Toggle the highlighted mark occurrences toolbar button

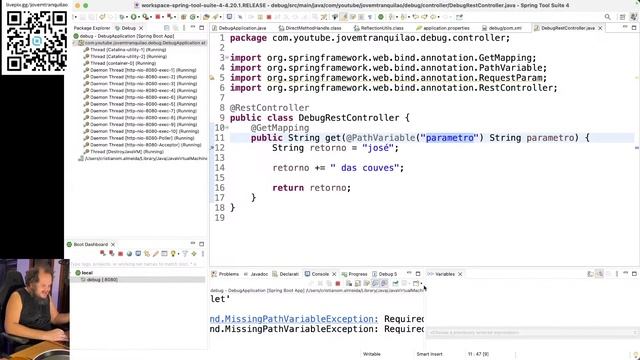click(x=344, y=17)
